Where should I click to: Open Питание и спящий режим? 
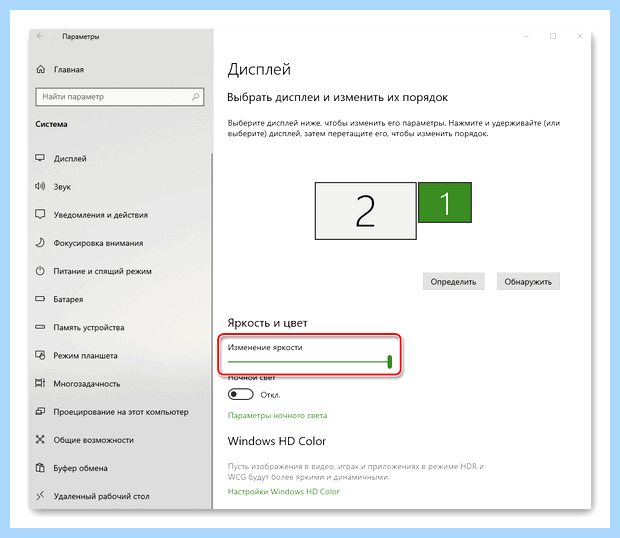click(102, 271)
